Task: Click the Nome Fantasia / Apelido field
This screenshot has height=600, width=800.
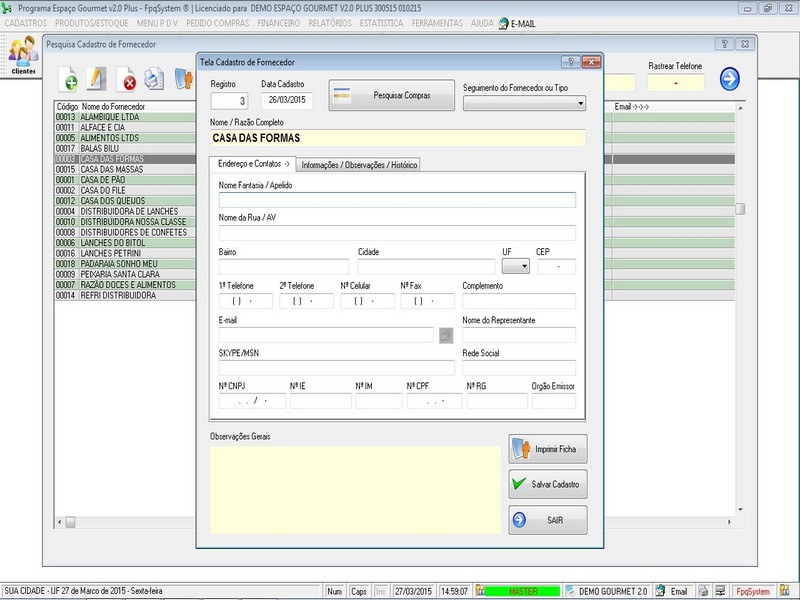Action: (397, 200)
